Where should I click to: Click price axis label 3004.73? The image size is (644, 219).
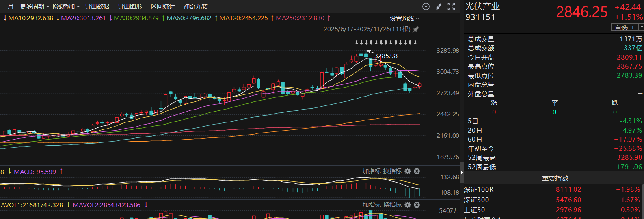coord(447,72)
